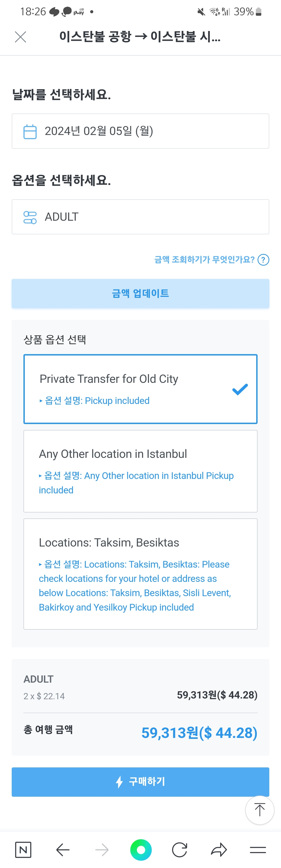Open the Naver N home icon
This screenshot has width=281, height=868.
click(x=23, y=850)
